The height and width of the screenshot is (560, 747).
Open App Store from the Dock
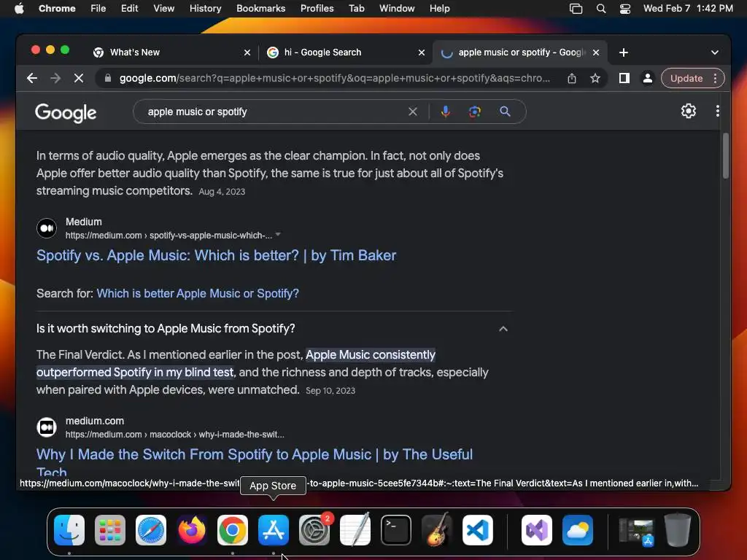tap(274, 530)
